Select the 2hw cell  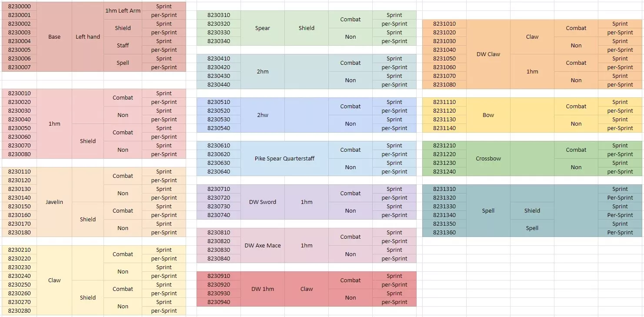point(263,115)
